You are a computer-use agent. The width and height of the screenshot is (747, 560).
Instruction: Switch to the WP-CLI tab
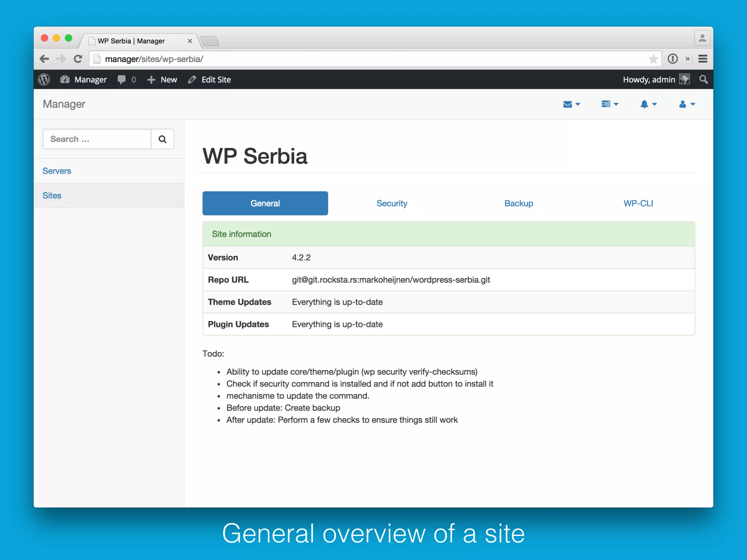pyautogui.click(x=638, y=203)
